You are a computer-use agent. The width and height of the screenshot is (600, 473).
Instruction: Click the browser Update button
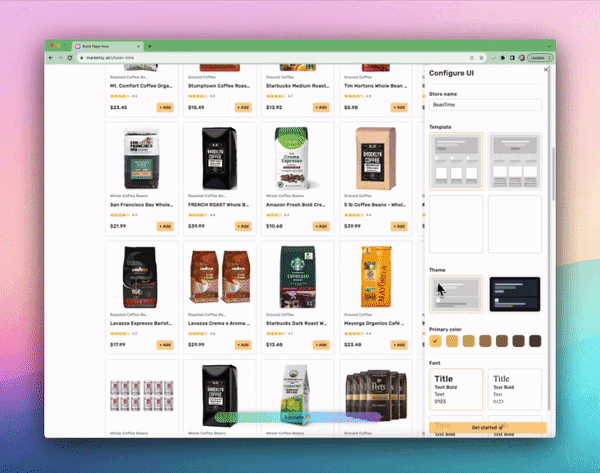[540, 58]
